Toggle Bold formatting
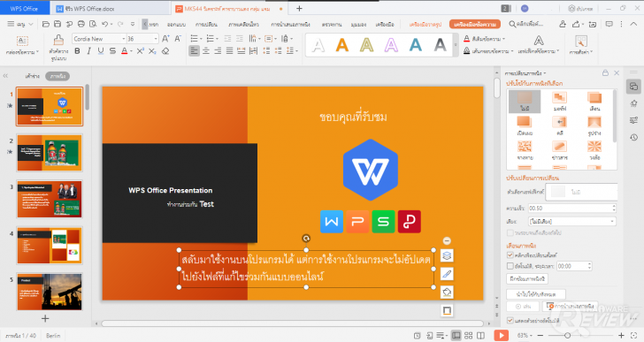The height and width of the screenshot is (342, 644). click(x=77, y=51)
